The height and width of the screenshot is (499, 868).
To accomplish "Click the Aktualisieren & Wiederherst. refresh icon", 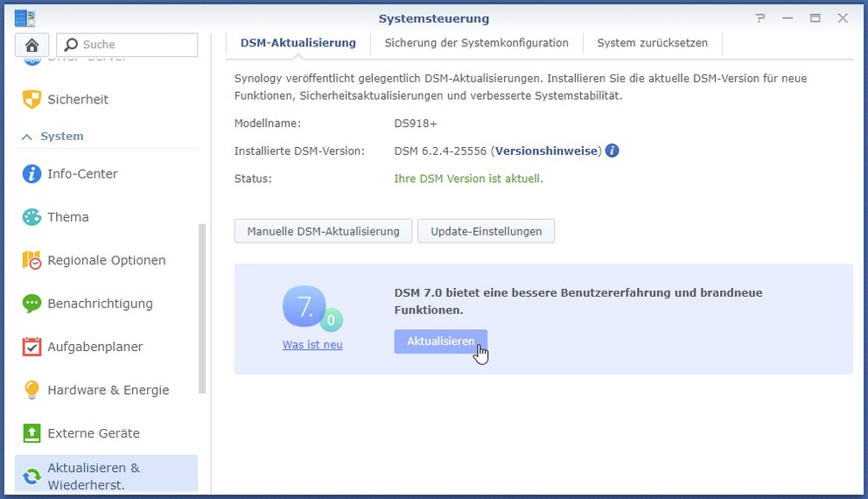I will click(x=31, y=476).
